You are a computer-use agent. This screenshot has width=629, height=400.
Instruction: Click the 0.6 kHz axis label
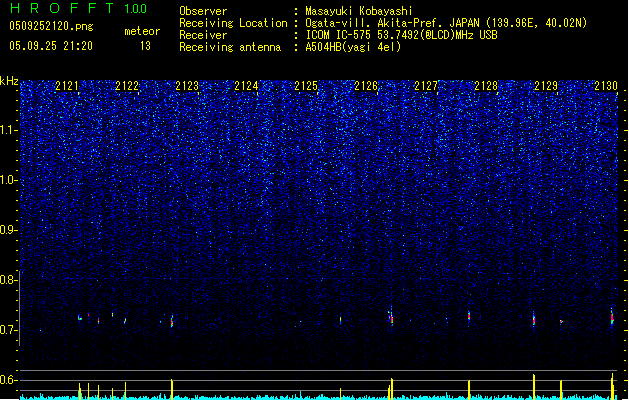tap(8, 380)
